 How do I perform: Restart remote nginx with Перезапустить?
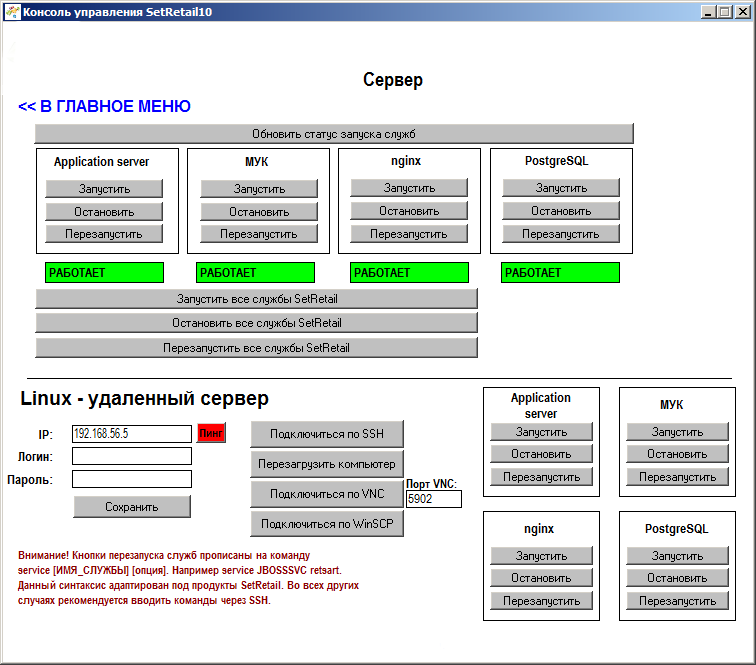[x=541, y=601]
